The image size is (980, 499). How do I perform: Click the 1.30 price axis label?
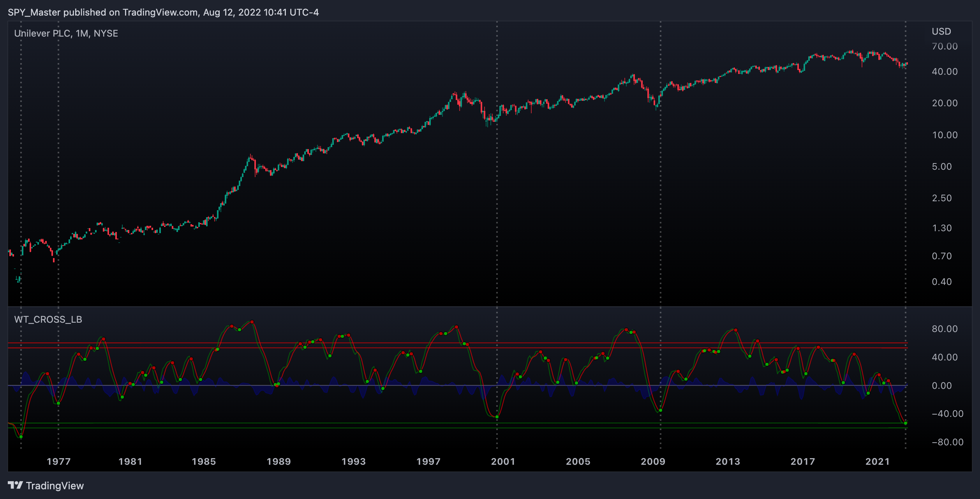(941, 228)
